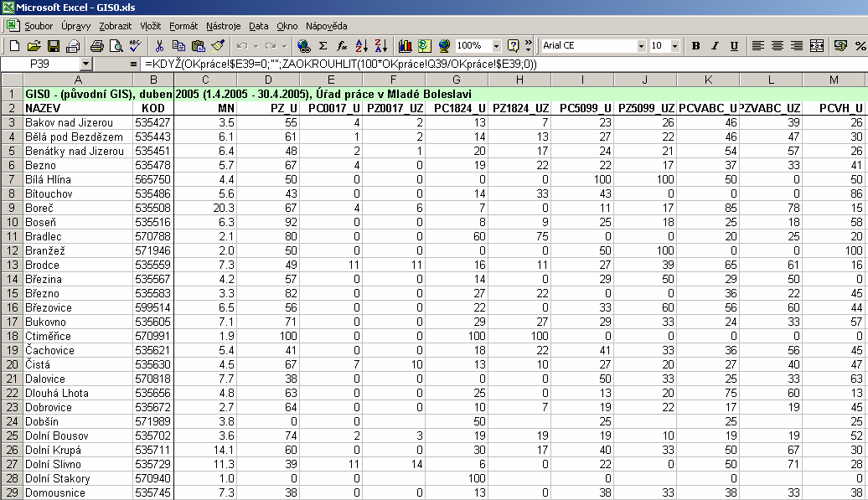Open the Arial CE font name dropdown
Viewport: 868px width, 500px height.
tap(641, 46)
